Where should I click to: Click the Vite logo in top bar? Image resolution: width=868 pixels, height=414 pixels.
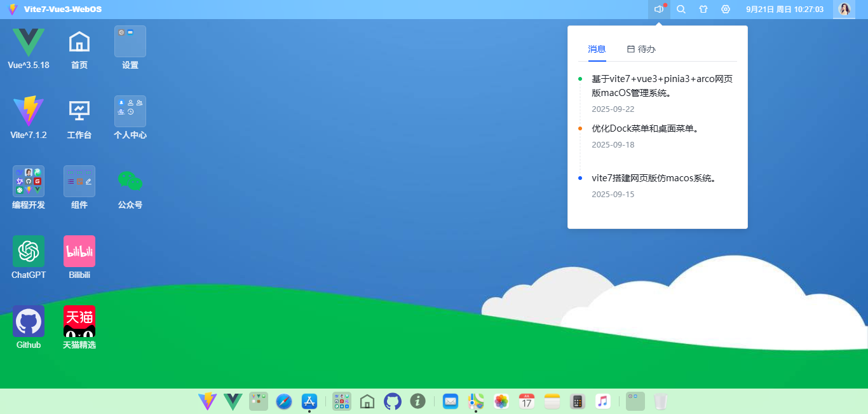[13, 10]
